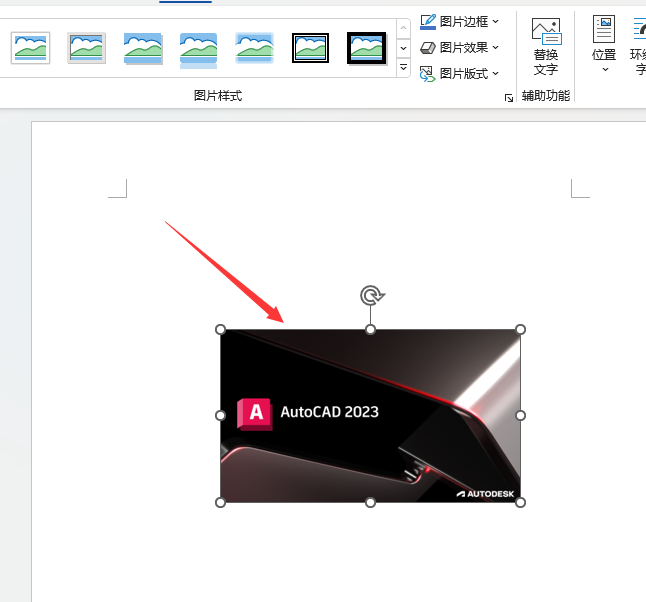Go to next row of picture styles
This screenshot has height=602, width=646.
pyautogui.click(x=403, y=48)
